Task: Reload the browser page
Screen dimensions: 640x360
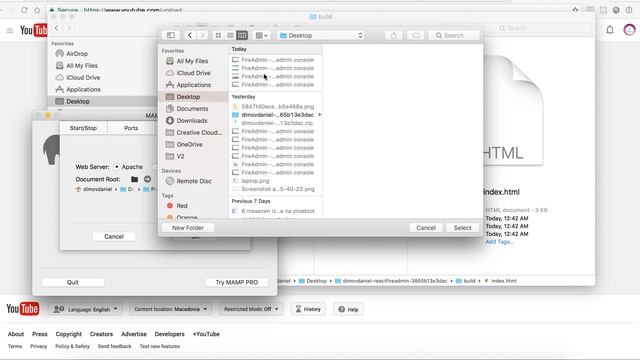Action: point(24,10)
